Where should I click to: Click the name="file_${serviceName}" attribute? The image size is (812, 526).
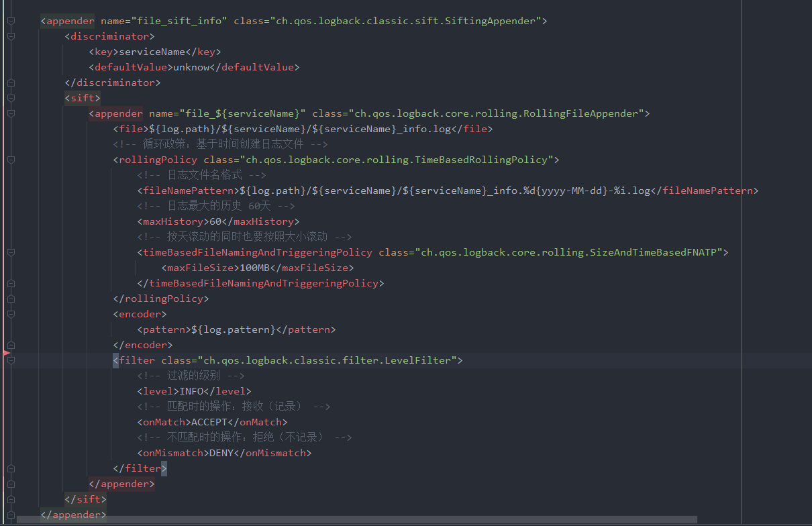pyautogui.click(x=227, y=113)
